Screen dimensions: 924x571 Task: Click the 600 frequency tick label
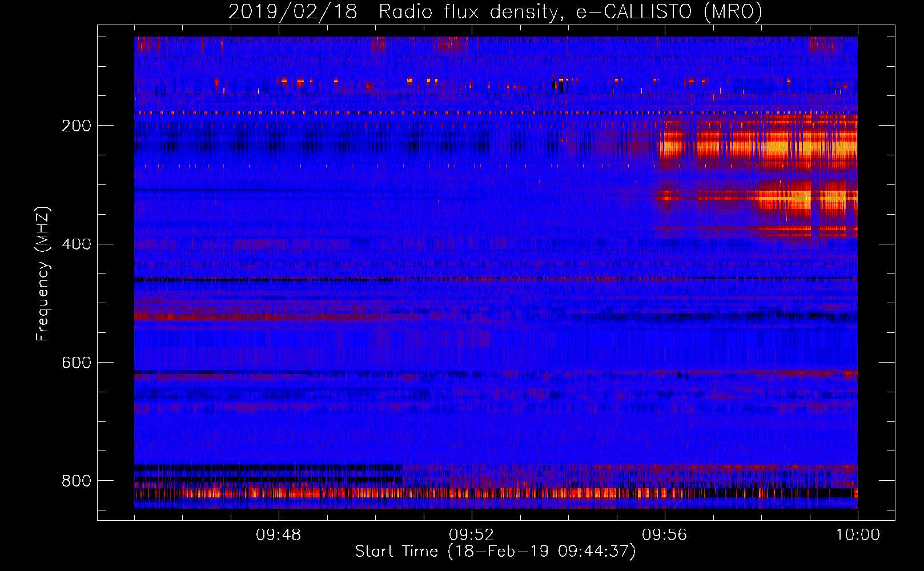coord(77,363)
